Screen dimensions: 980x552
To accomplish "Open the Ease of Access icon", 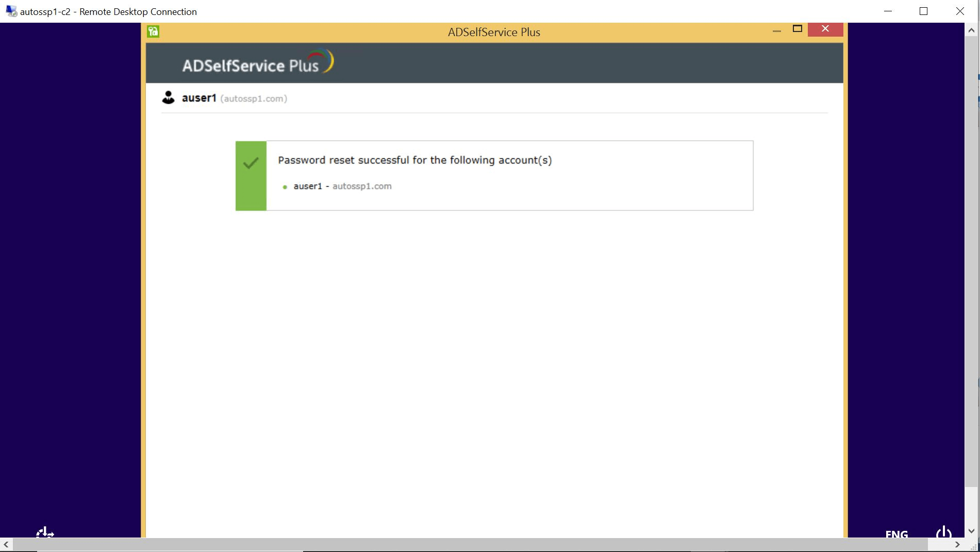I will click(x=45, y=532).
